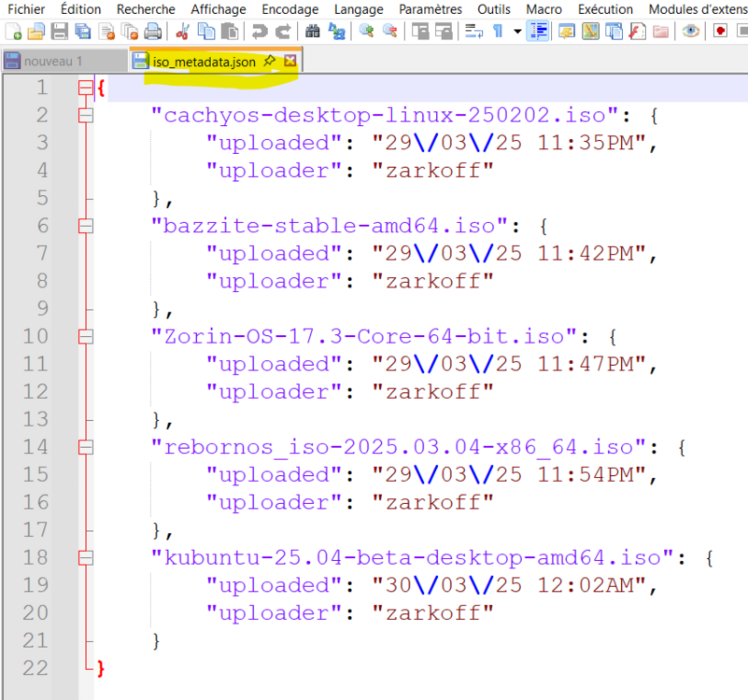This screenshot has height=700, width=748.
Task: Click the "30\/03\/25 12:02AM" value
Action: (509, 585)
